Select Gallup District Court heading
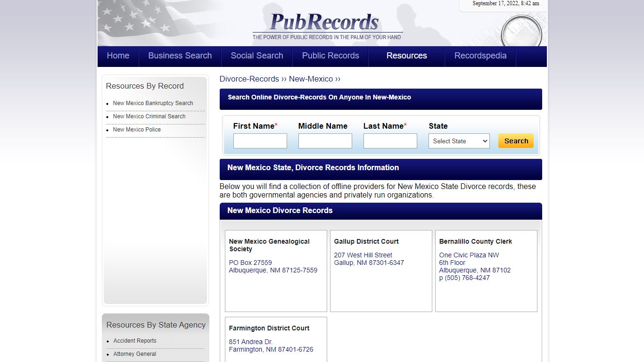Image resolution: width=644 pixels, height=362 pixels. click(x=366, y=241)
